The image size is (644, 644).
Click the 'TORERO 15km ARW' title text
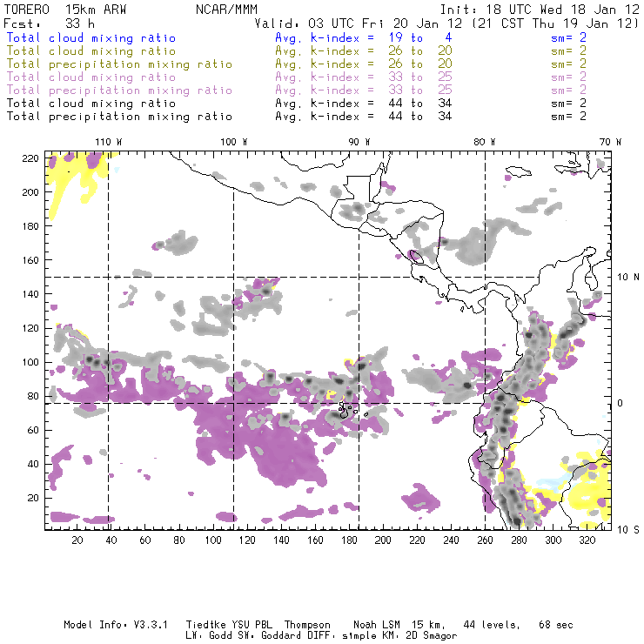tap(65, 10)
